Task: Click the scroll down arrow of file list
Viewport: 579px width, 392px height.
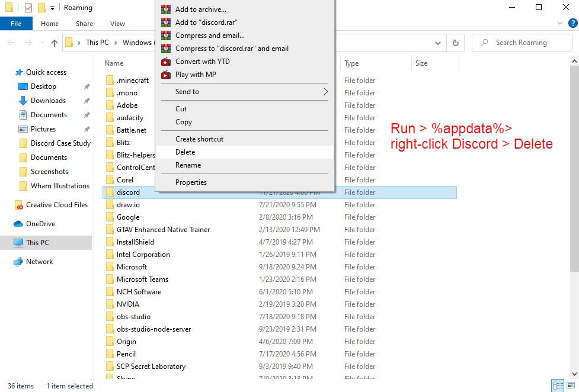Action: [x=574, y=374]
